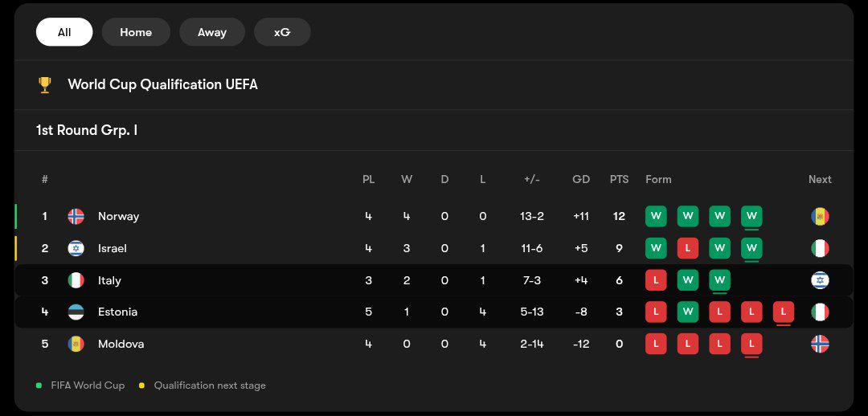Open Italy's next opponent Israel flag
The width and height of the screenshot is (868, 416).
820,280
